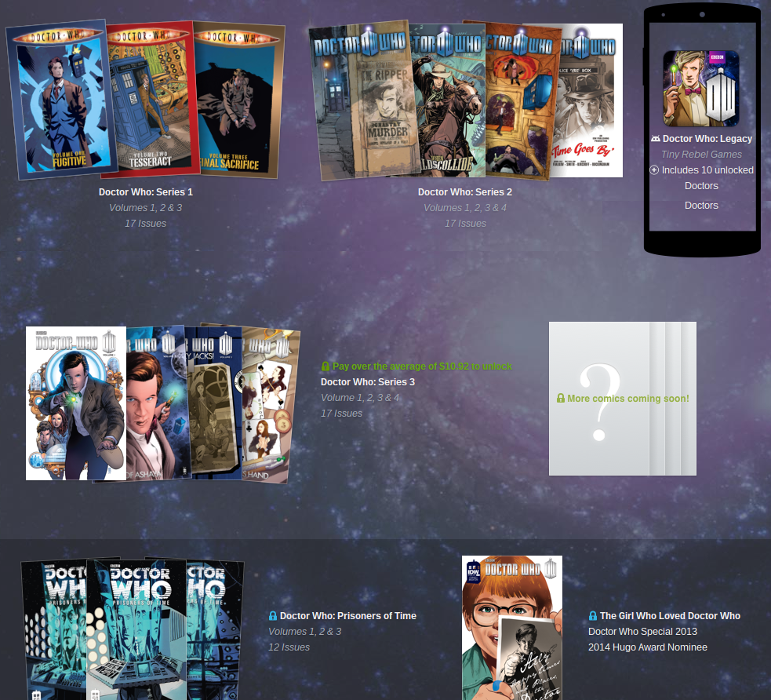Click Volumes 1, 2 & 3 under Prisoners of Time

point(305,632)
